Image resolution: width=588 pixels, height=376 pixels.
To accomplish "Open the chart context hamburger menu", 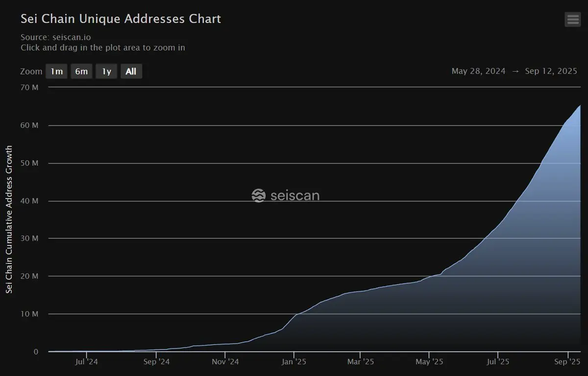I will tap(572, 20).
